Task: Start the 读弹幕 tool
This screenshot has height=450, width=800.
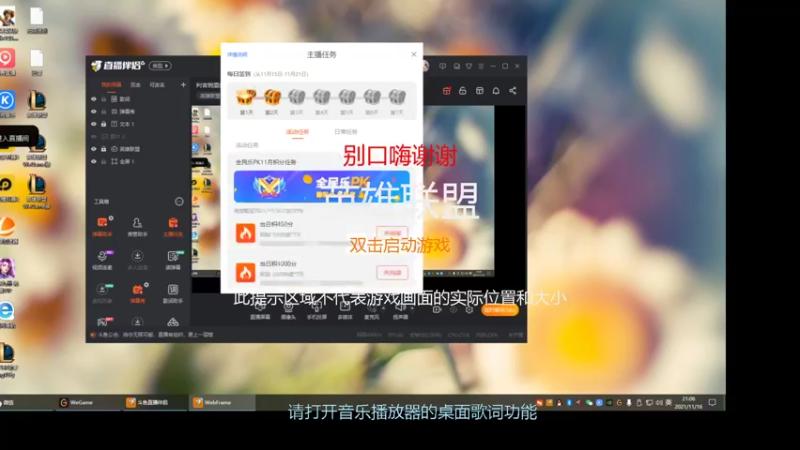Action: point(173,260)
